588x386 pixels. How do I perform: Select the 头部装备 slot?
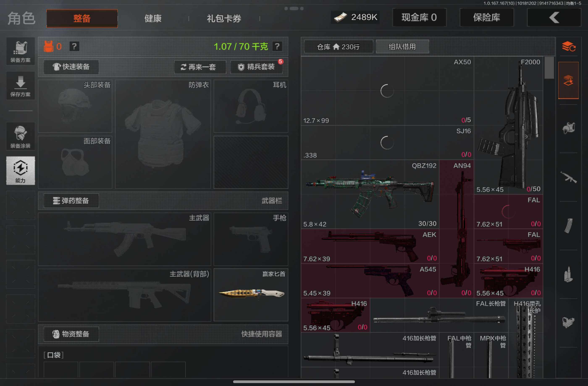[x=75, y=106]
